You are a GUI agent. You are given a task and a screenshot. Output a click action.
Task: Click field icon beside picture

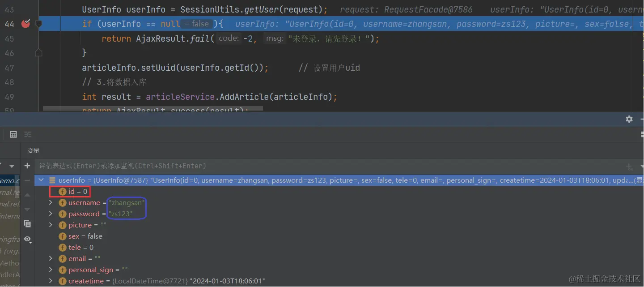pos(63,225)
